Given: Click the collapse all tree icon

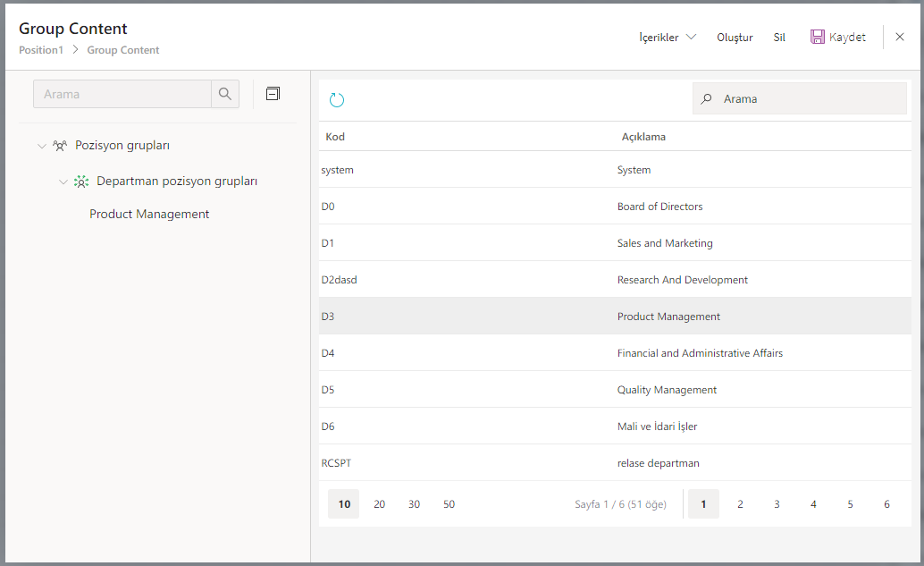Looking at the screenshot, I should point(273,93).
